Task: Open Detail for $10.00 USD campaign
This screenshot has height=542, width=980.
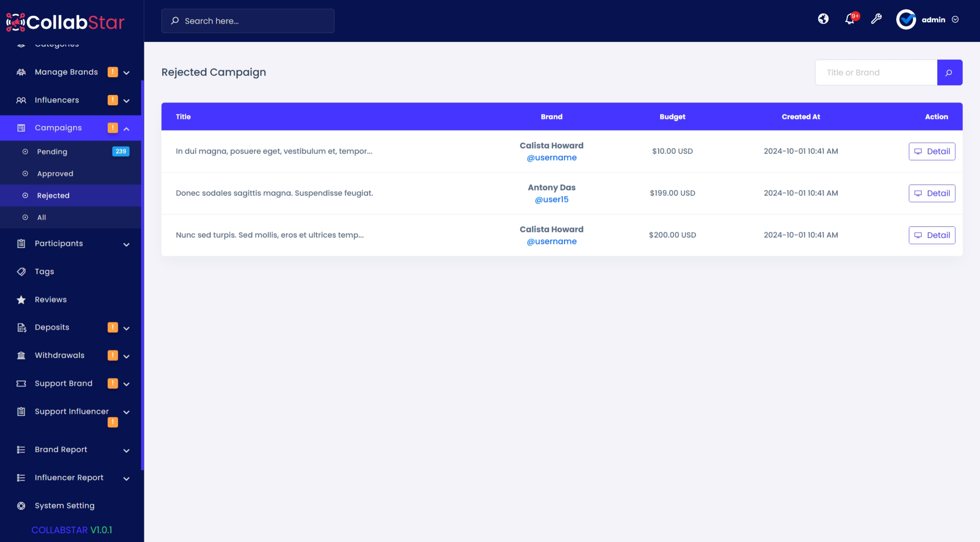Action: [x=932, y=151]
